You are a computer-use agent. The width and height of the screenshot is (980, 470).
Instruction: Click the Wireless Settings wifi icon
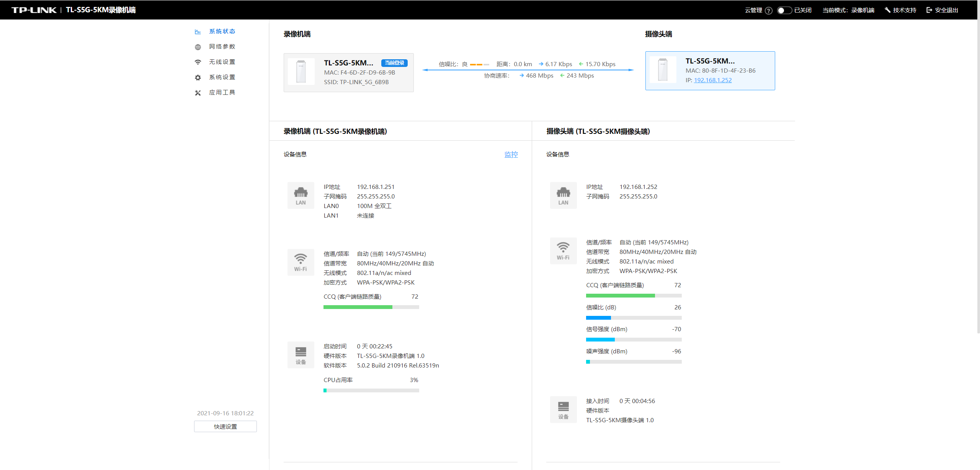tap(198, 62)
